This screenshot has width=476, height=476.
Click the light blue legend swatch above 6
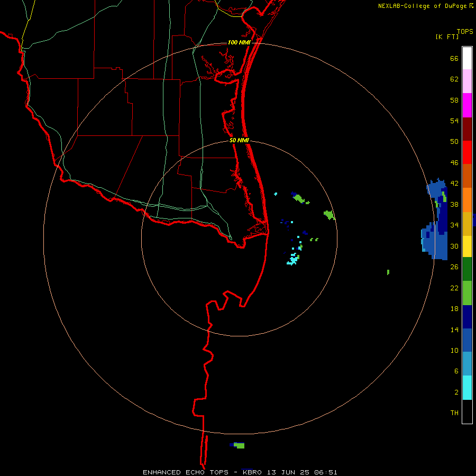[467, 364]
